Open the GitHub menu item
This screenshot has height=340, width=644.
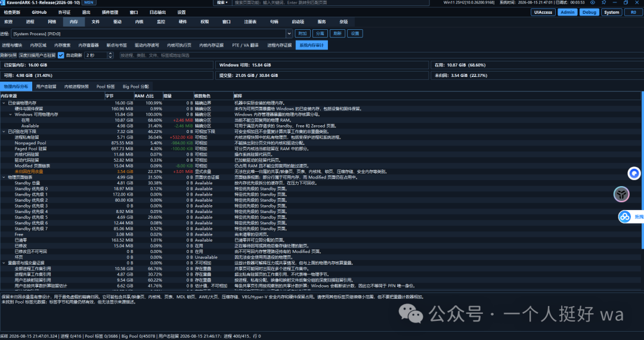(x=39, y=13)
